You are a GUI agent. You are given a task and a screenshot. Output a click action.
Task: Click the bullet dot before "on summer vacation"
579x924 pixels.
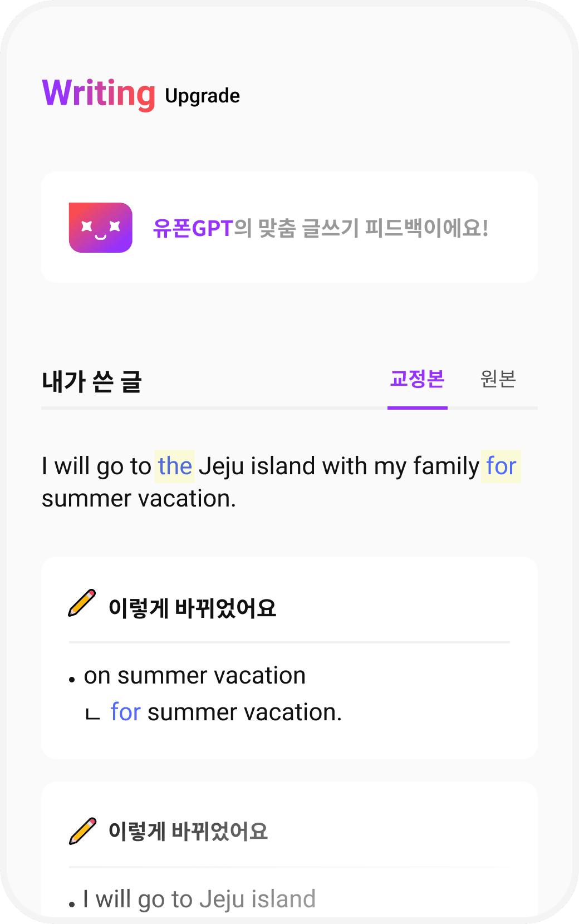pos(72,680)
